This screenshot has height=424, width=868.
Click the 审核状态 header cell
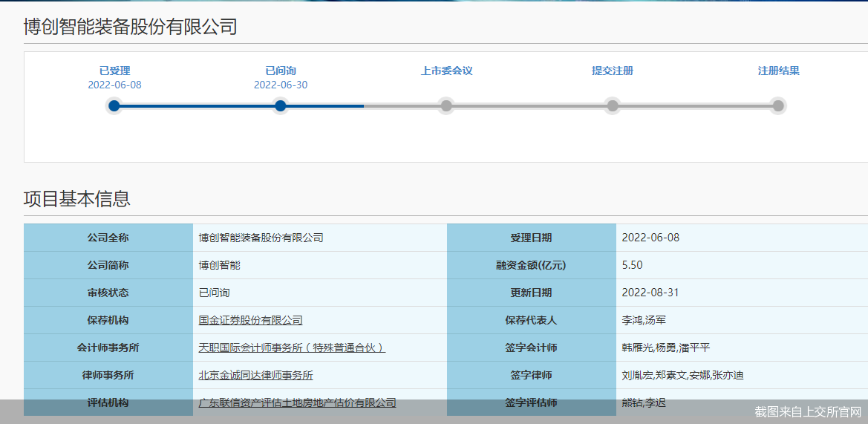click(x=108, y=293)
